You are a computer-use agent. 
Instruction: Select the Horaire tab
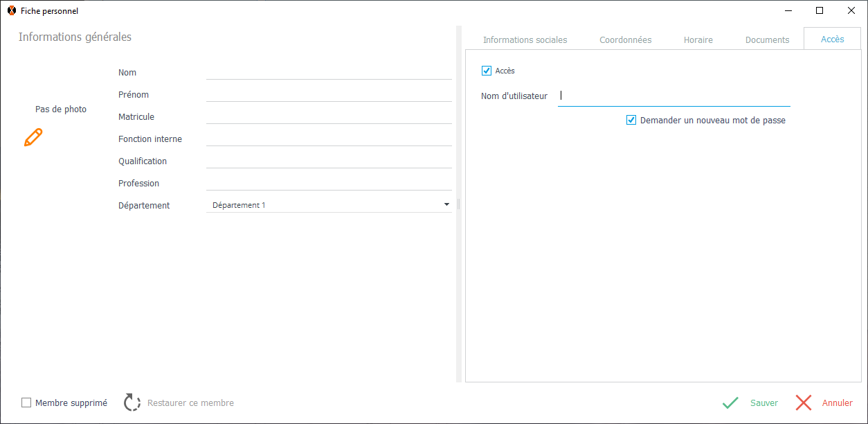pos(698,39)
